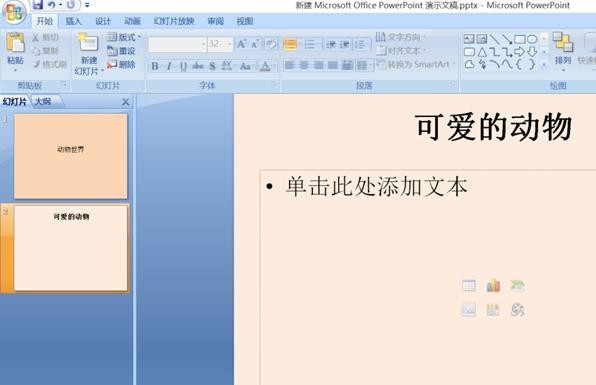
Task: Delete the slide using 删除
Action: coord(121,64)
